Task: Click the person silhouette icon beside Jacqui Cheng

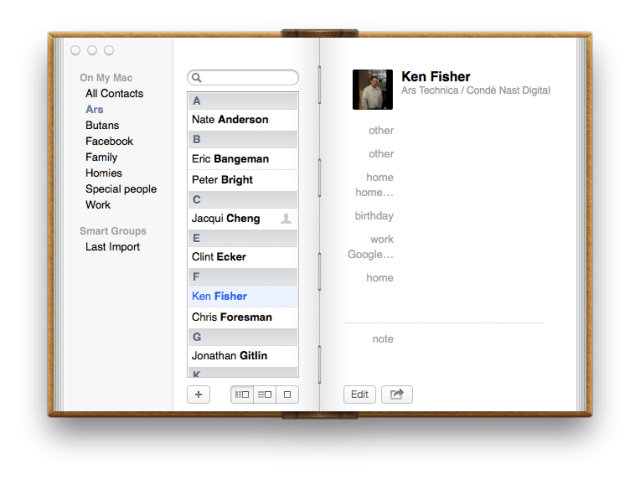Action: click(x=286, y=218)
